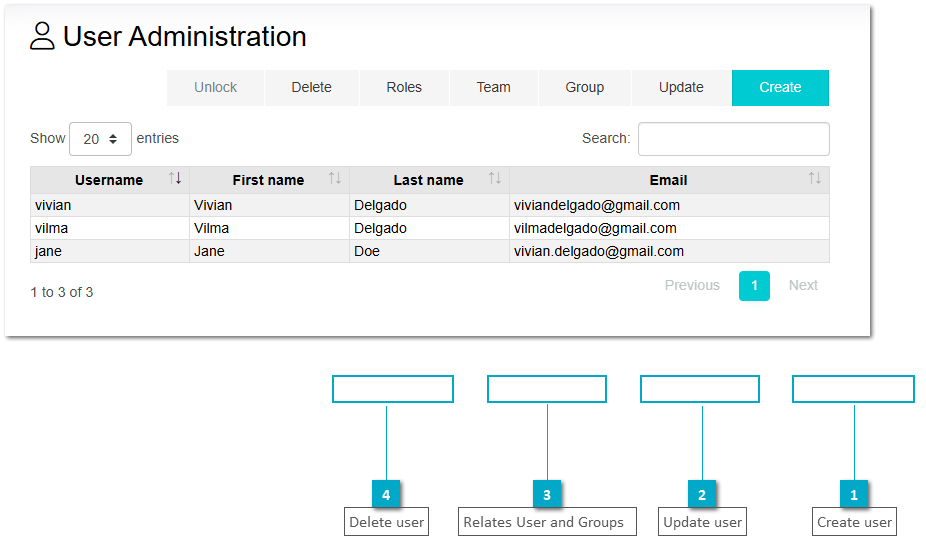Open the Roles action
The height and width of the screenshot is (548, 926).
[x=404, y=87]
